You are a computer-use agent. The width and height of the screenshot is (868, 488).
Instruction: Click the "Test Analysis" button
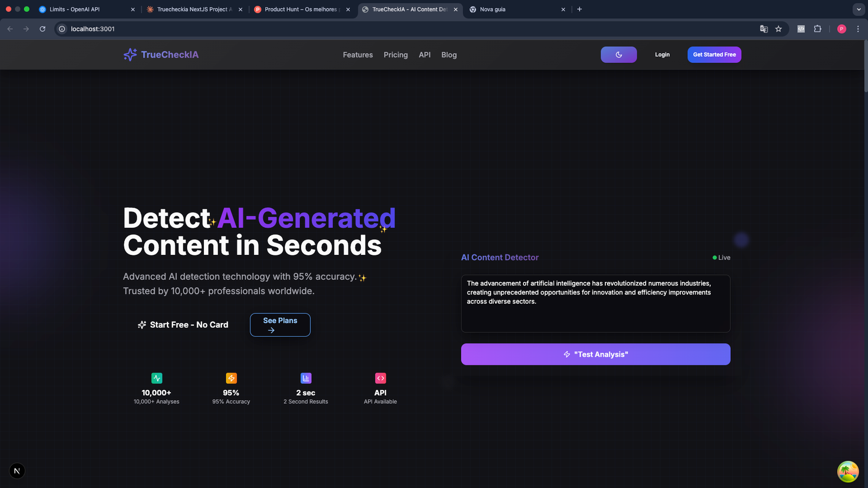pos(596,354)
